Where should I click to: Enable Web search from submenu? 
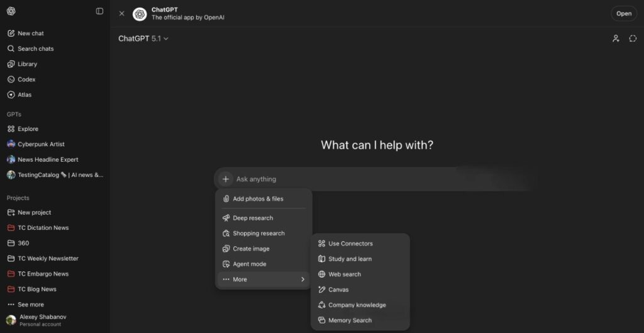point(360,274)
